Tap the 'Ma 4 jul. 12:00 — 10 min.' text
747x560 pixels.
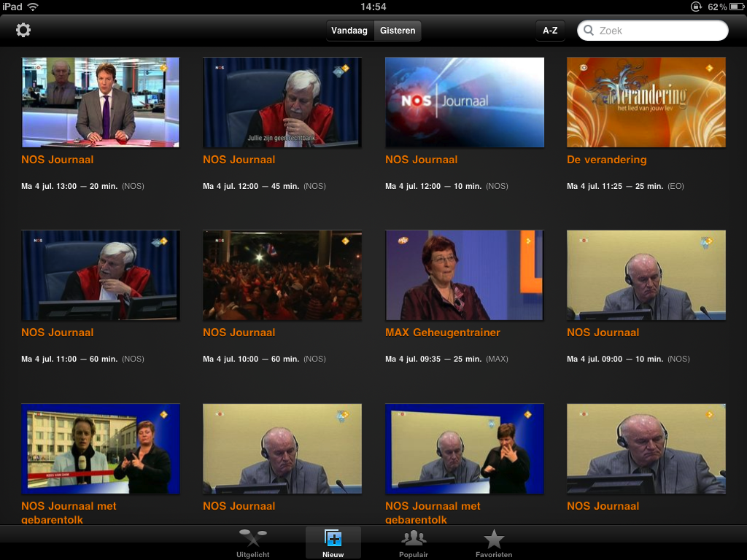[433, 186]
